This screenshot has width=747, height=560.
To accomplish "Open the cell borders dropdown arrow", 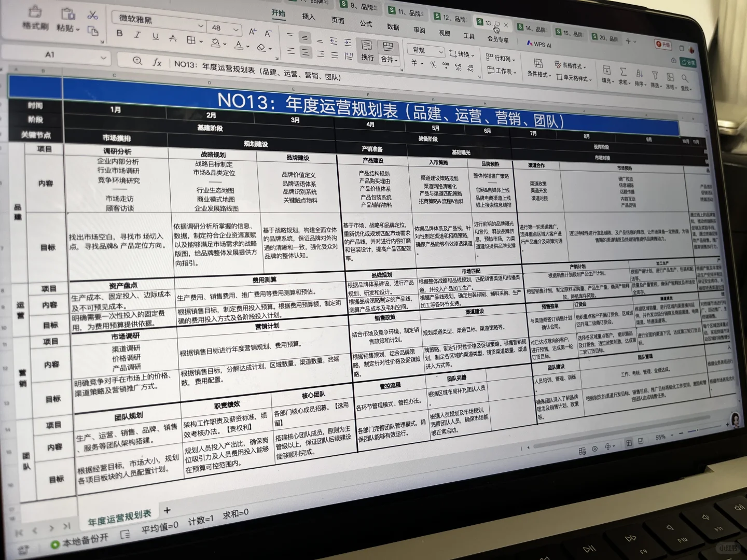I will tap(201, 41).
